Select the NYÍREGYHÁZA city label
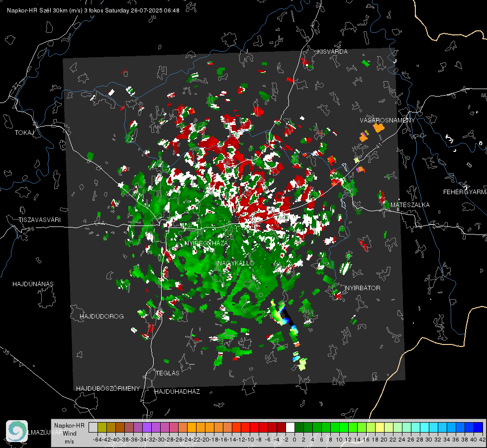The image size is (487, 448). [x=206, y=243]
